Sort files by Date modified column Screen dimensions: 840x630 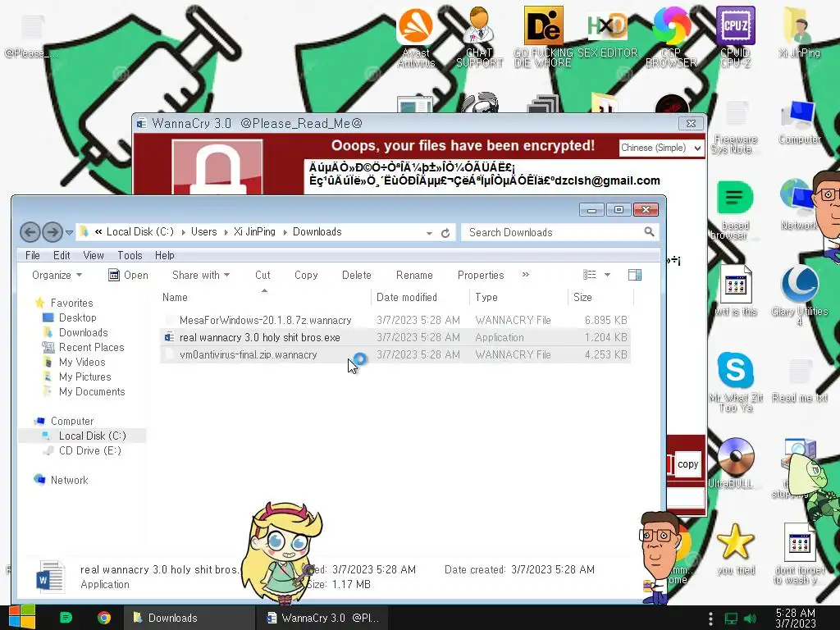click(420, 297)
